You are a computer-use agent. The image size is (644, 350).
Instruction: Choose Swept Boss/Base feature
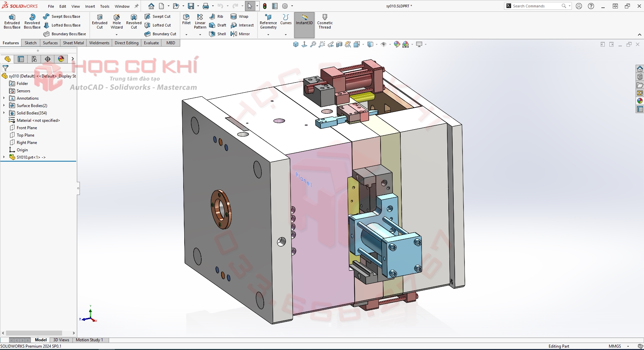click(x=62, y=16)
